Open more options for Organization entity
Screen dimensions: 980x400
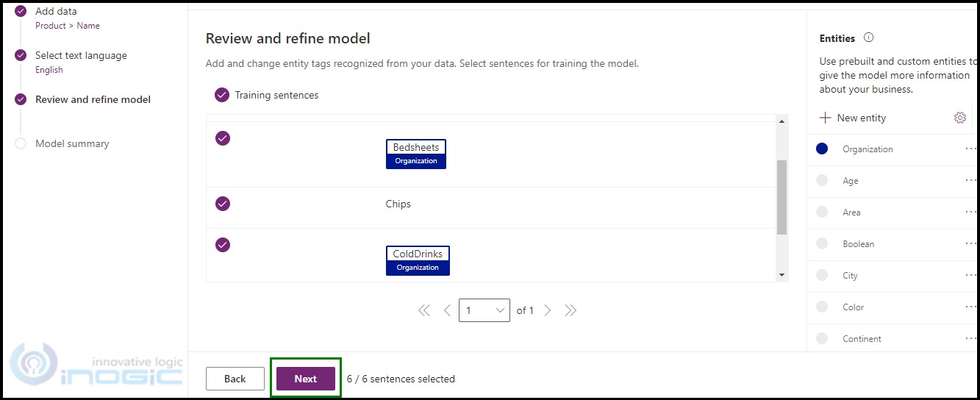[971, 149]
